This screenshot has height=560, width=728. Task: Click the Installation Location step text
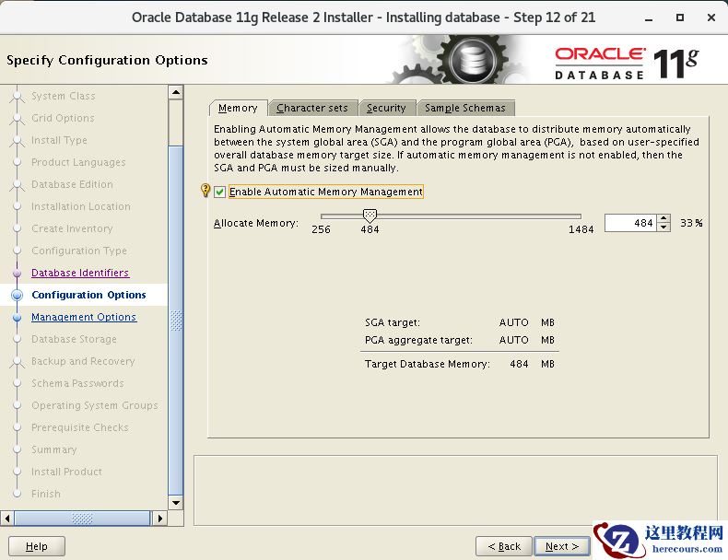coord(81,206)
